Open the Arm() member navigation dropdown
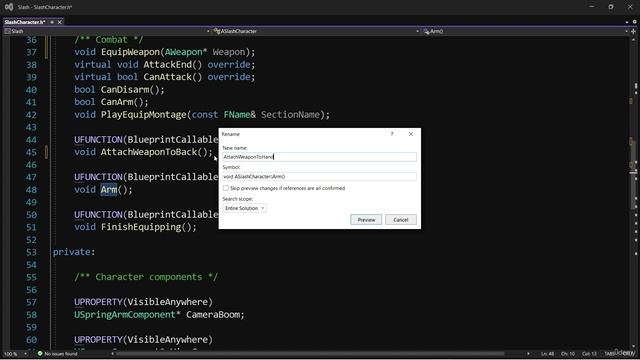Viewport: 640px width, 360px height. click(626, 31)
